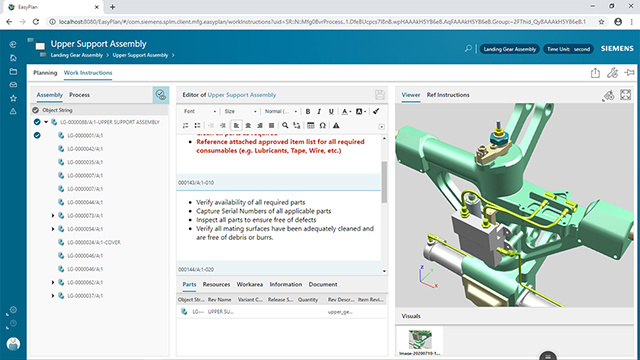640x360 pixels.
Task: Expand the LG-0000073/A;1 tree node
Action: click(53, 216)
